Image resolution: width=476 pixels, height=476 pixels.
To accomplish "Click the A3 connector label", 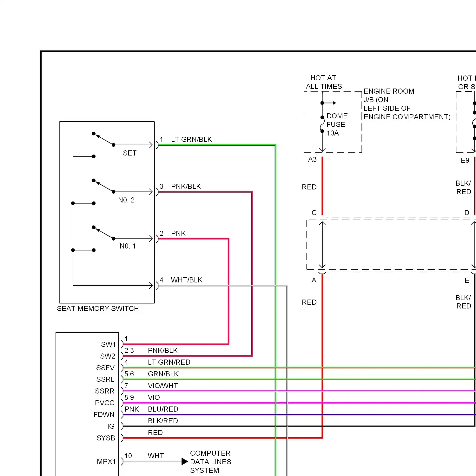I will 312,159.
